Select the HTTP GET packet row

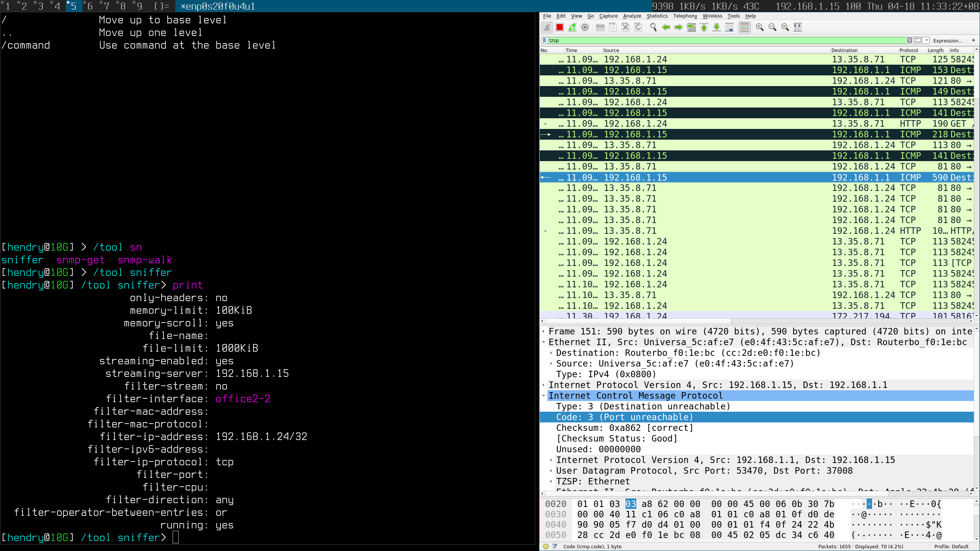click(x=757, y=124)
